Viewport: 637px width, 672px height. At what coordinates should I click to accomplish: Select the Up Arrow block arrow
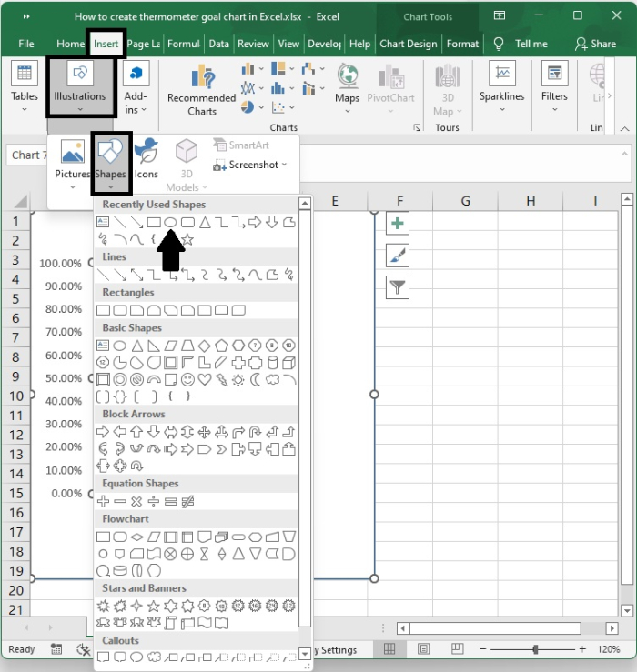pyautogui.click(x=136, y=432)
